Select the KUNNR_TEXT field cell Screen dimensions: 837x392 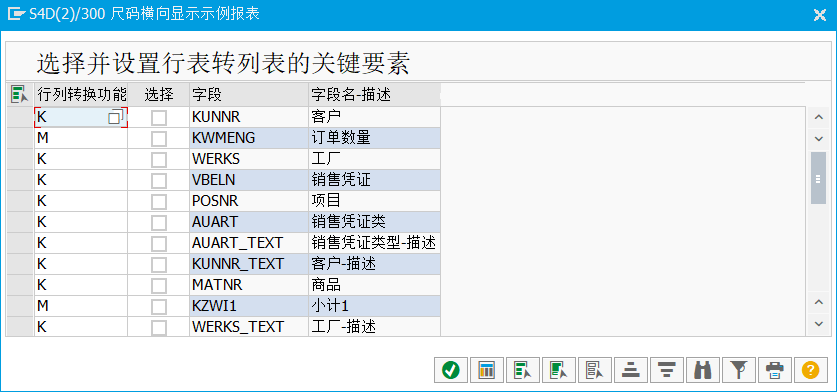tap(249, 264)
